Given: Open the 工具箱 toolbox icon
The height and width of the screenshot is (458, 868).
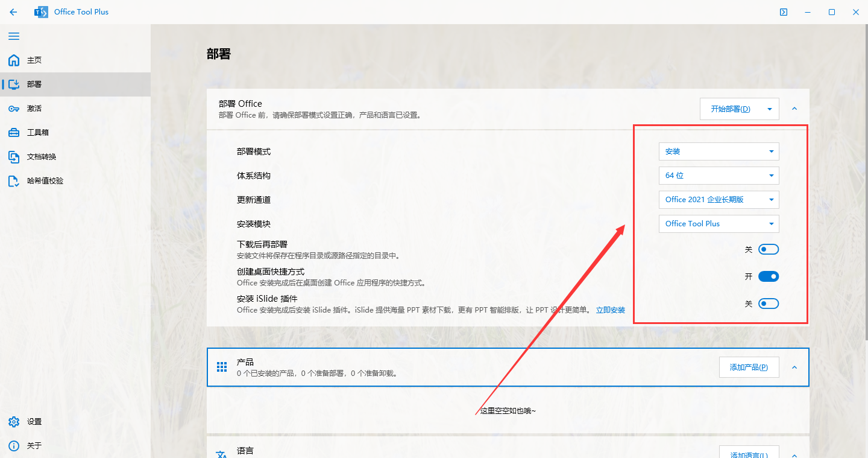Looking at the screenshot, I should pyautogui.click(x=14, y=132).
